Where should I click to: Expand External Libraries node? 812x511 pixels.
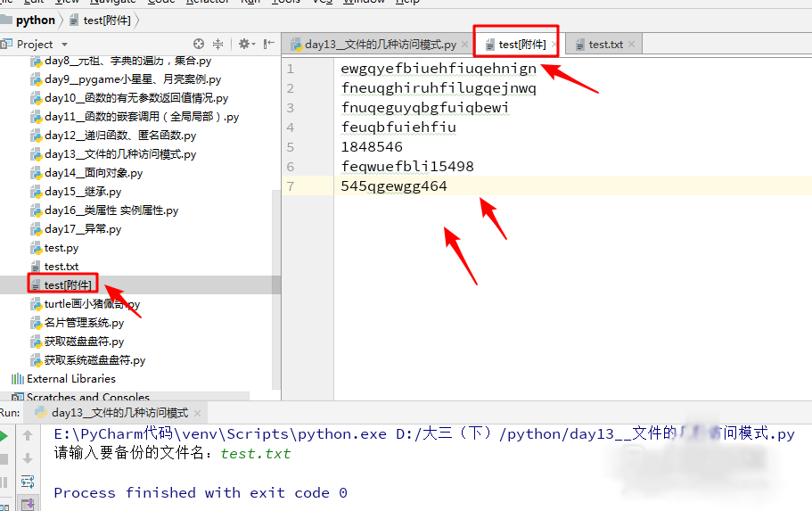pyautogui.click(x=71, y=379)
